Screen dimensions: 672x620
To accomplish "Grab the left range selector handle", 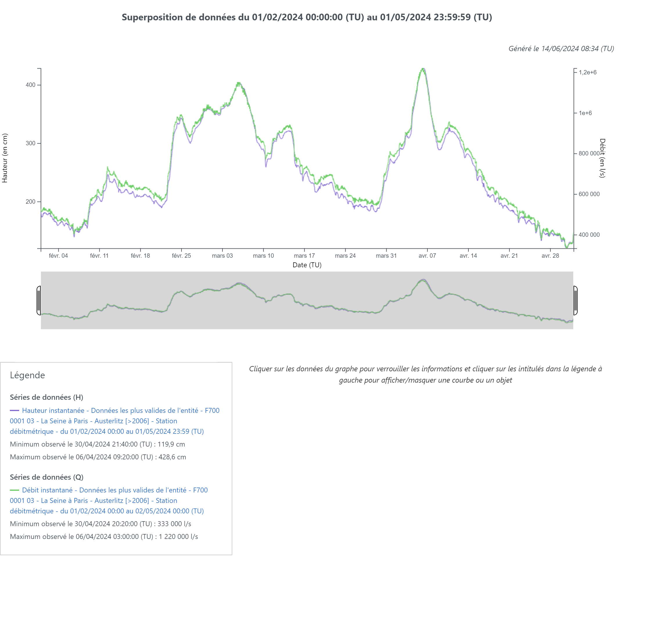I will click(x=39, y=300).
